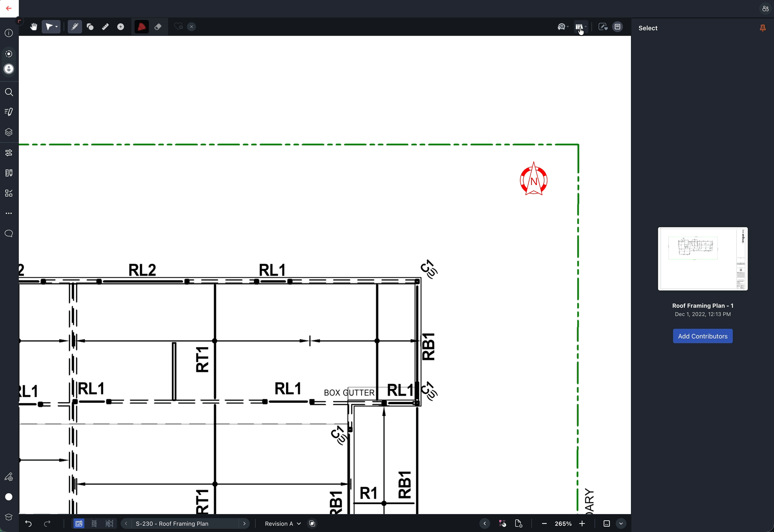Open the info panel in sidebar
The image size is (774, 532).
[9, 33]
